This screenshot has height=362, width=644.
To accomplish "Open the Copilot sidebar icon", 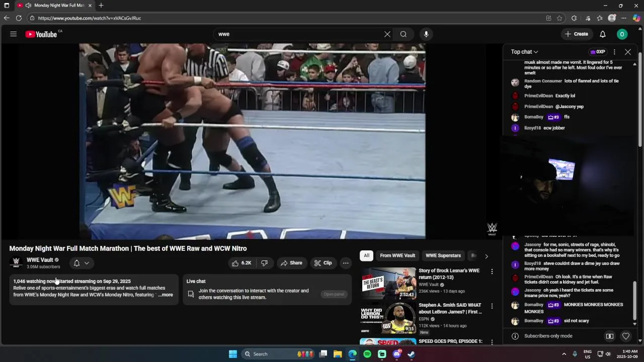I will (636, 18).
